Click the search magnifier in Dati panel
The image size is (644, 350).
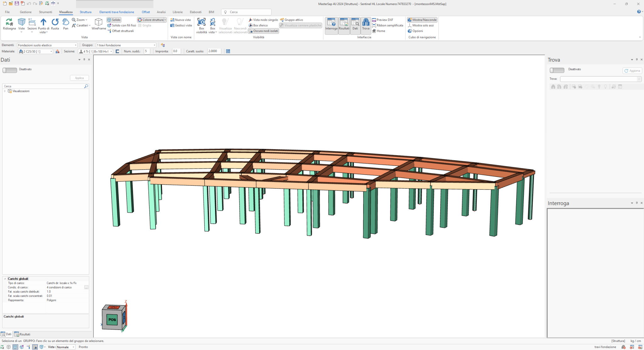(86, 86)
